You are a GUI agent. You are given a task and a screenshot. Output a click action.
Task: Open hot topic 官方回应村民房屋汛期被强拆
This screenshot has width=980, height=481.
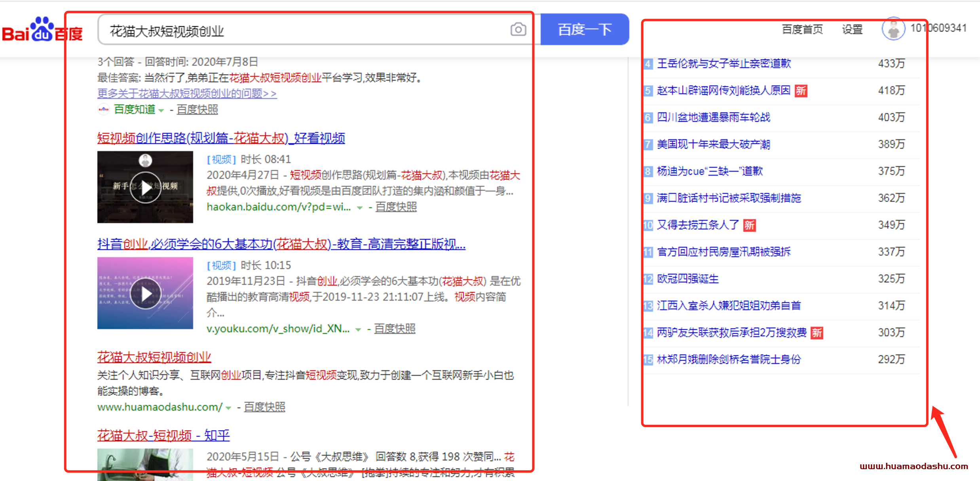[724, 252]
